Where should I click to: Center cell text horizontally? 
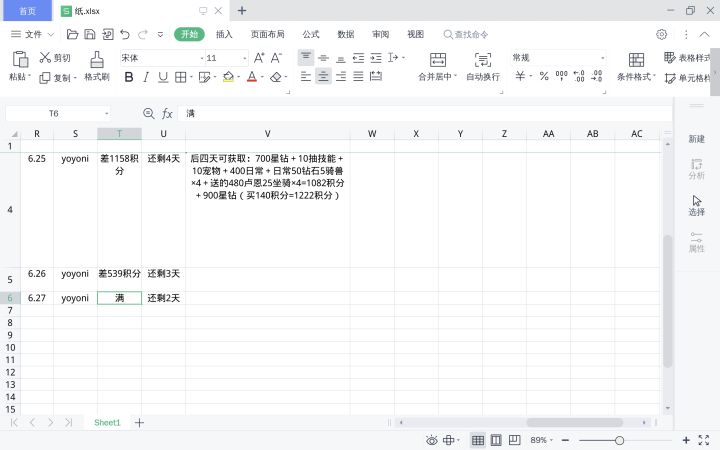pyautogui.click(x=323, y=77)
